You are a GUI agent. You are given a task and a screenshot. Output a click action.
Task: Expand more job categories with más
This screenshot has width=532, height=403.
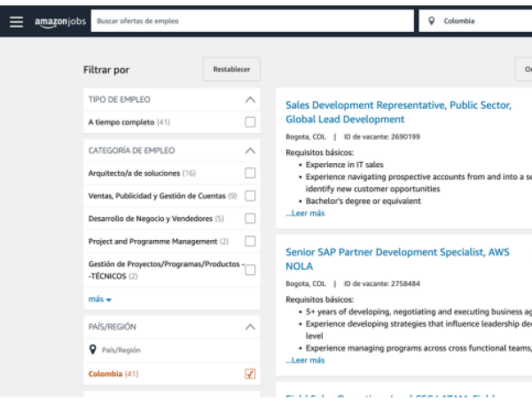pyautogui.click(x=99, y=299)
